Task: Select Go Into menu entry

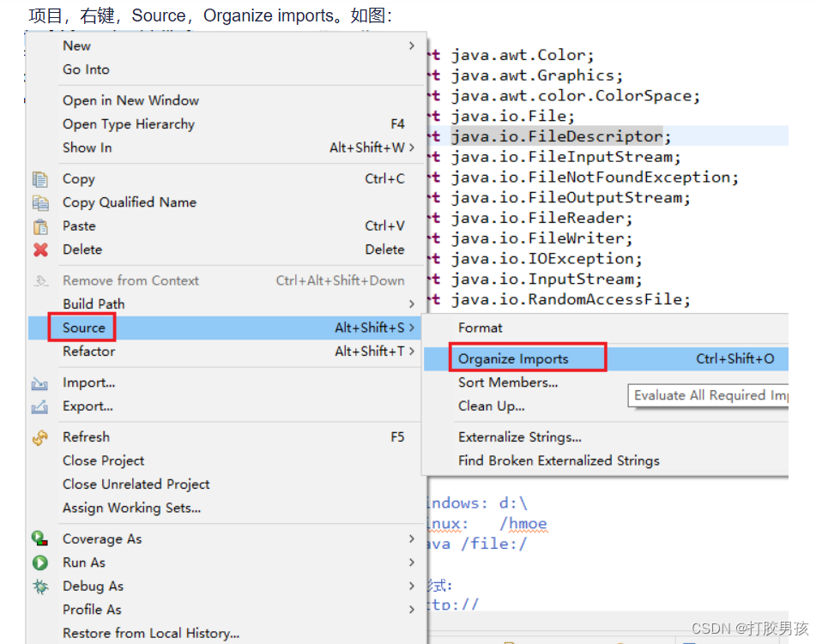Action: coord(226,69)
